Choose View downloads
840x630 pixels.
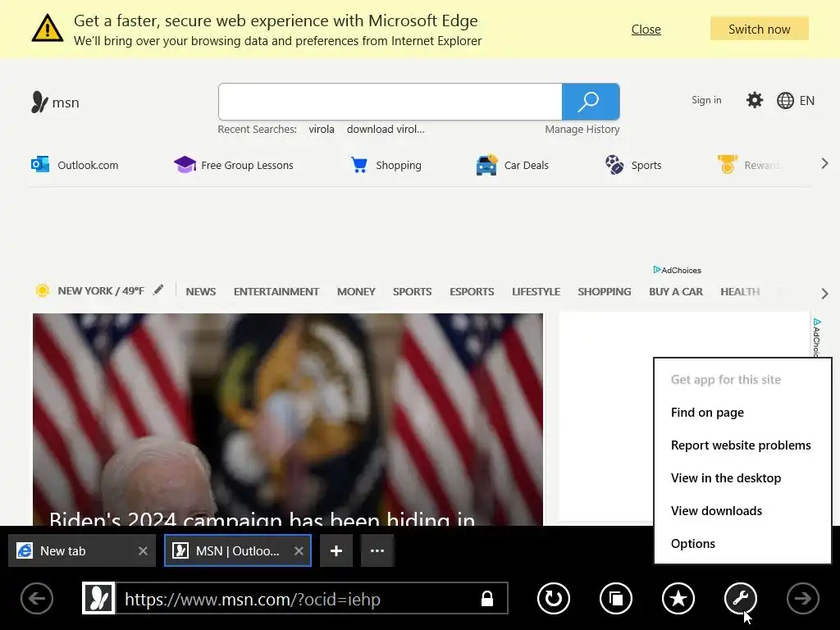click(742, 510)
